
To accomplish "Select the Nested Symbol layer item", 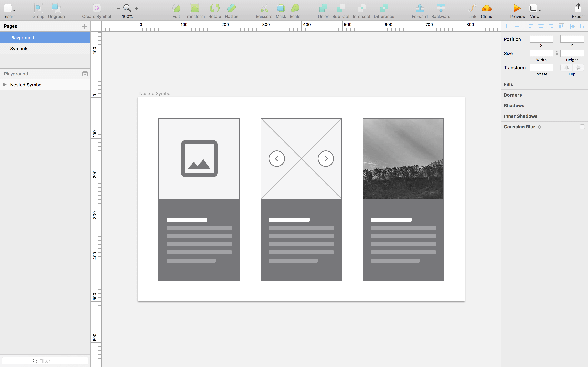I will point(27,85).
